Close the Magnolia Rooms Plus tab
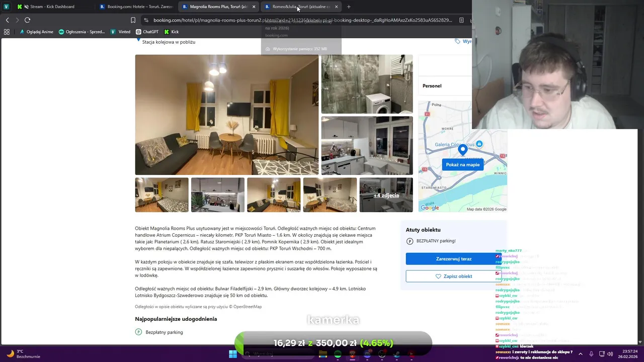This screenshot has height=362, width=644. [254, 7]
